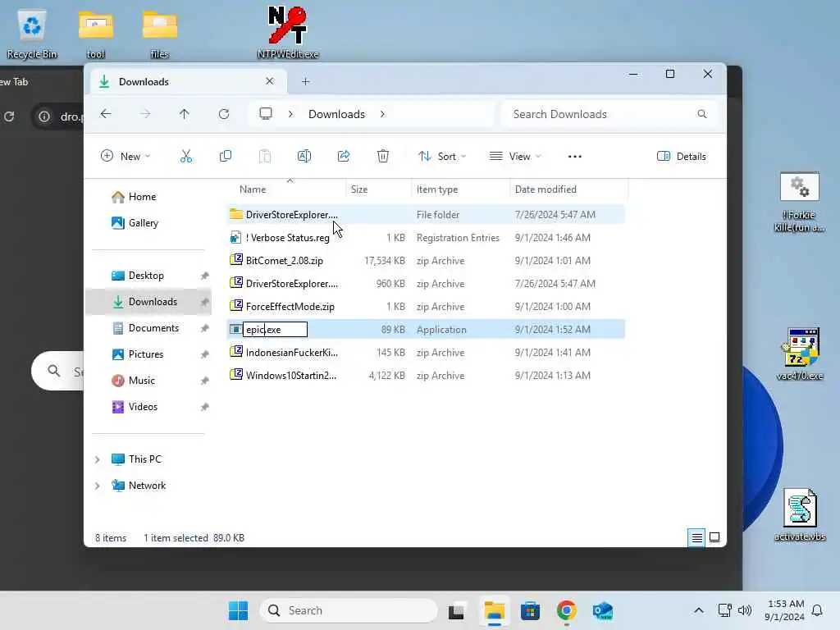
Task: Go up one folder with Up arrow
Action: tap(185, 114)
